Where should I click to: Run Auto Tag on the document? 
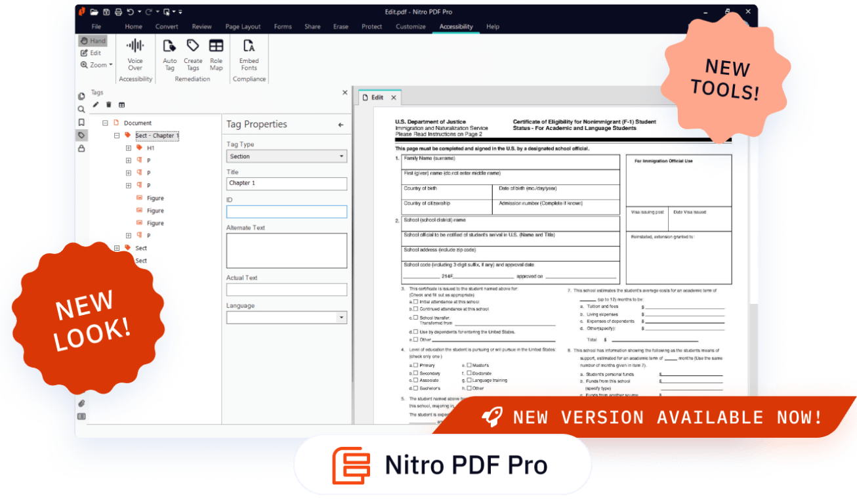point(169,54)
